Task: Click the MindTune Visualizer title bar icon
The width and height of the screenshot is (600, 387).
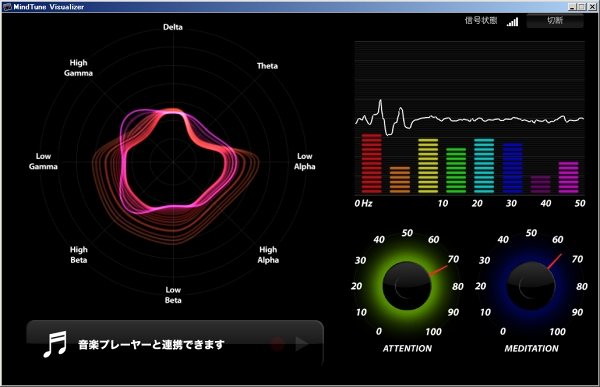Action: [7, 7]
